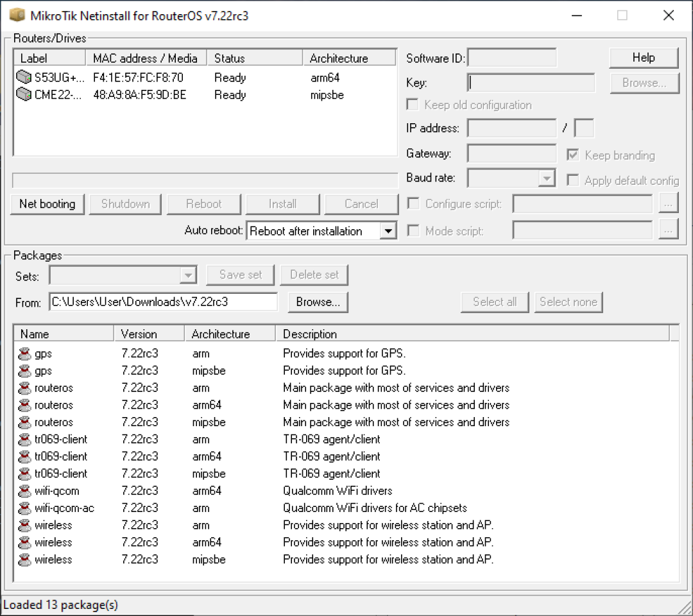Sort routers by MAC address / Media header
Image resolution: width=693 pixels, height=616 pixels.
(146, 58)
